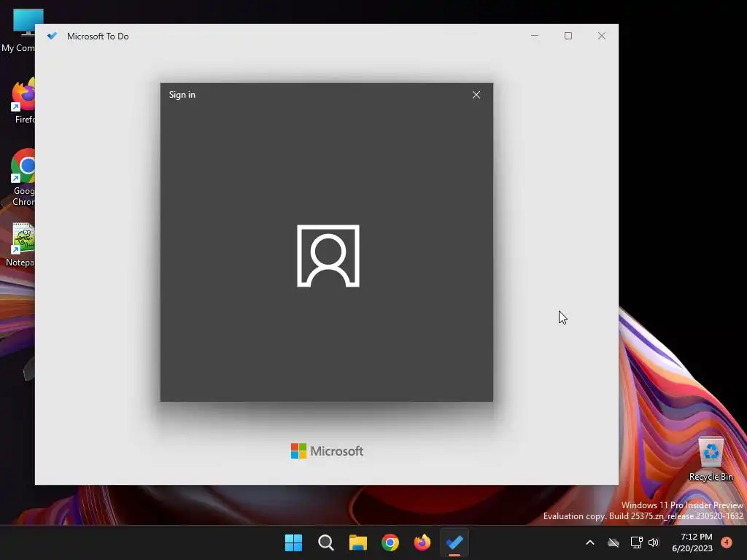Show hidden system tray icons
747x560 pixels.
point(589,542)
